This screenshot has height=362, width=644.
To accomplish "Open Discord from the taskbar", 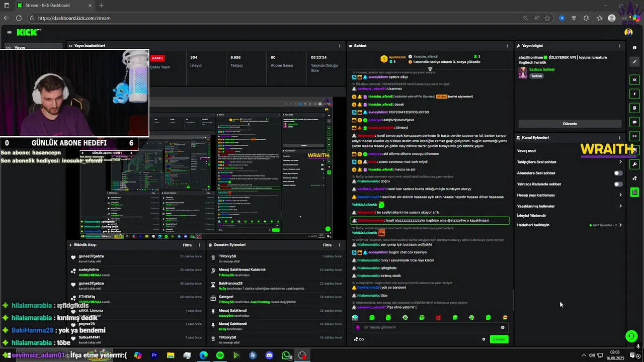I will coord(269,355).
